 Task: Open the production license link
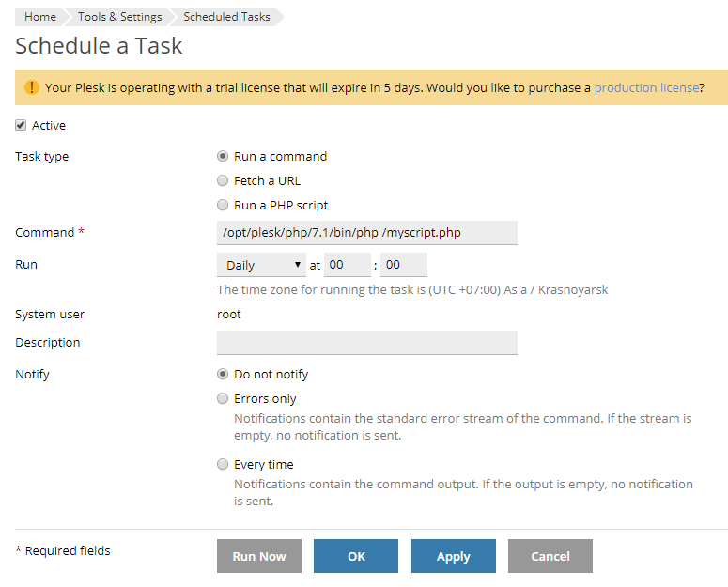(646, 87)
